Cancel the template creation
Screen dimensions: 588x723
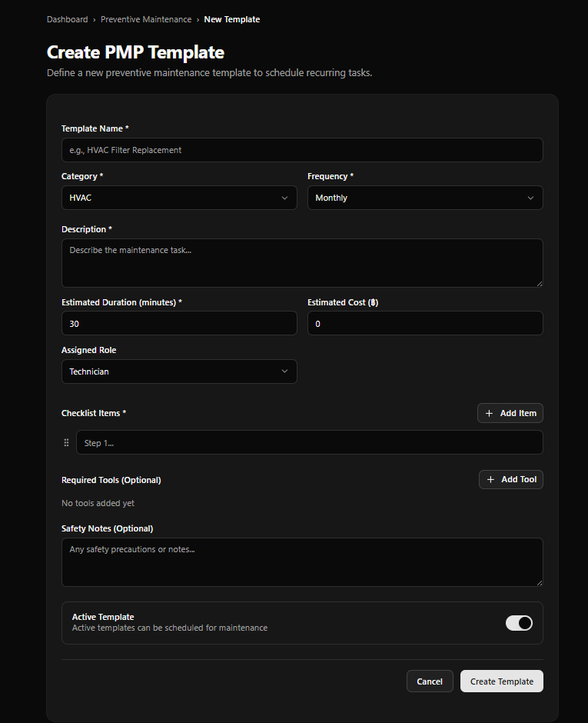tap(430, 681)
